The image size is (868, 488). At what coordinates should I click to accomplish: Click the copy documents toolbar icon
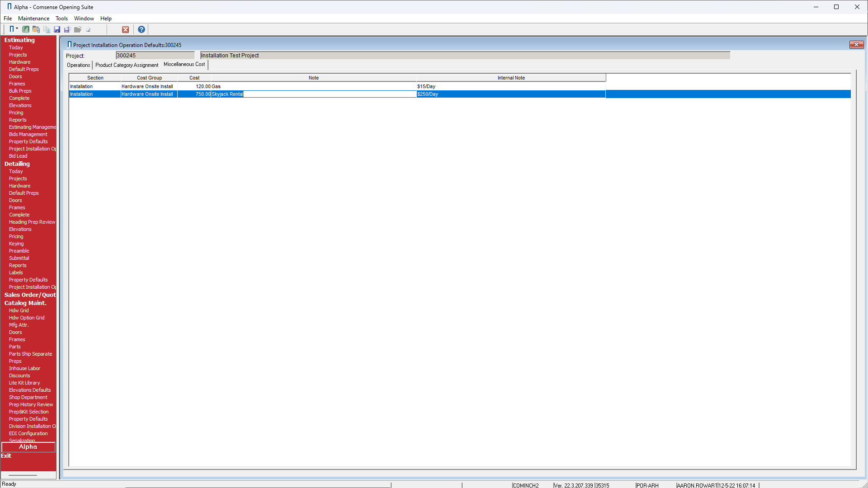[x=47, y=29]
